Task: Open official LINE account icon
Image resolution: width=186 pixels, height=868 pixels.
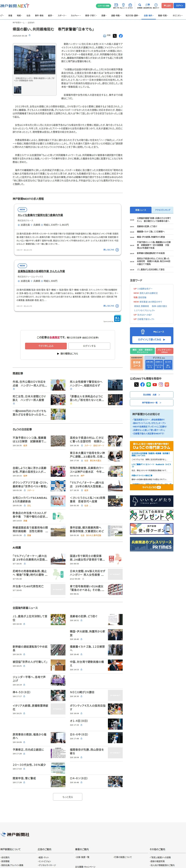Action: (148, 385)
